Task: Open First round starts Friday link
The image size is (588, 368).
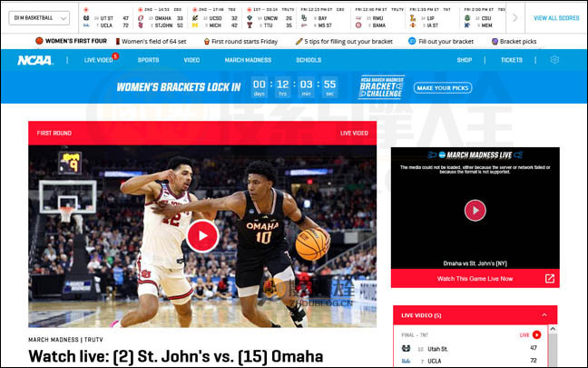Action: [244, 41]
